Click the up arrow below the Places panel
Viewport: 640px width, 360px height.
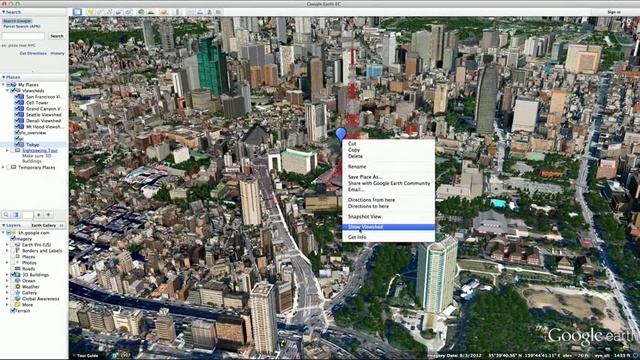[38, 214]
